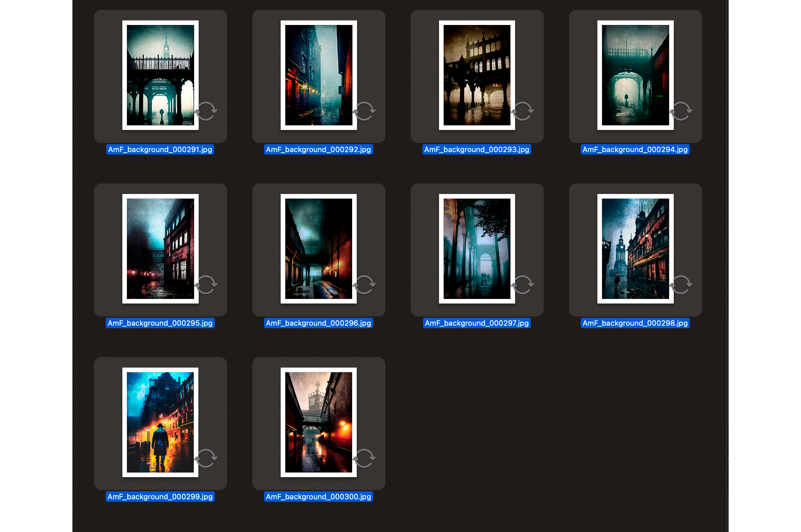Select the teal archway thumbnail 000294
This screenshot has width=801, height=532.
pyautogui.click(x=635, y=75)
